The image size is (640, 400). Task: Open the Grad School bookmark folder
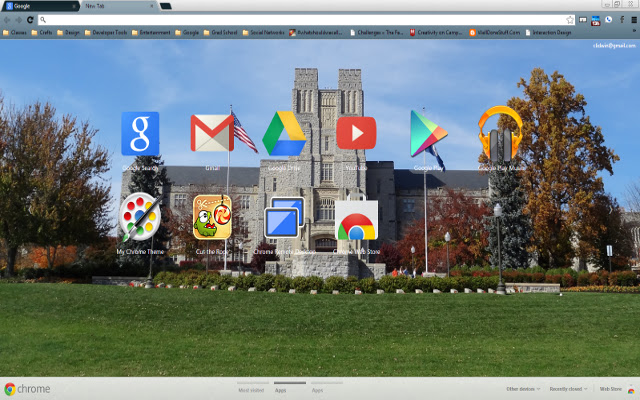tap(220, 33)
